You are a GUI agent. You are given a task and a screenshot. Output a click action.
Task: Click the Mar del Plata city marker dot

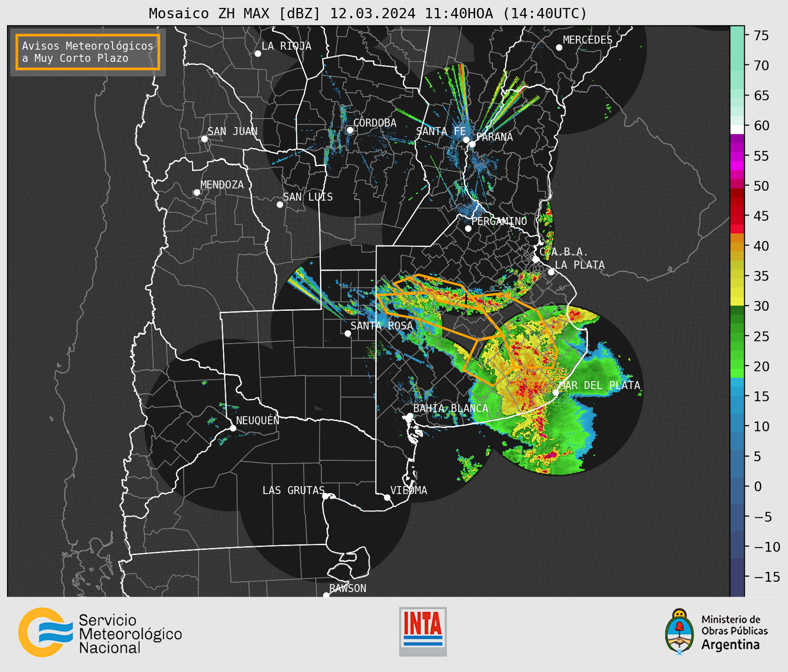(556, 393)
